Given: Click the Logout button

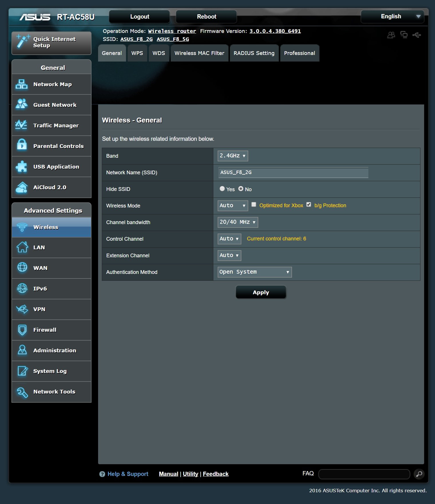Looking at the screenshot, I should 140,17.
